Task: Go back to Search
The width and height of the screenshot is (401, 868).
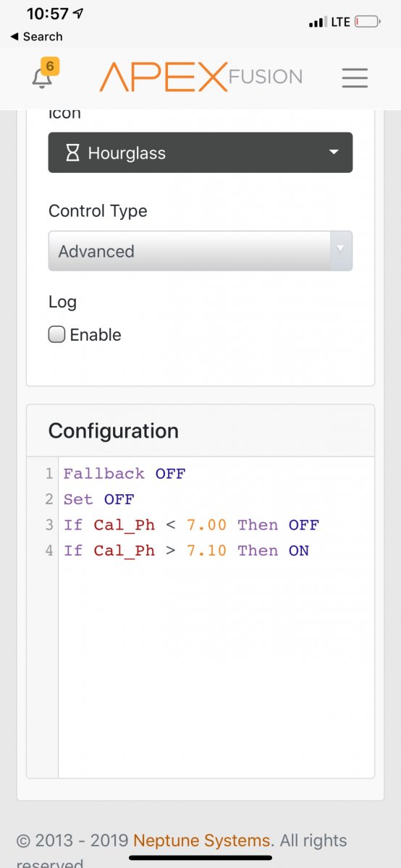Action: coord(36,36)
